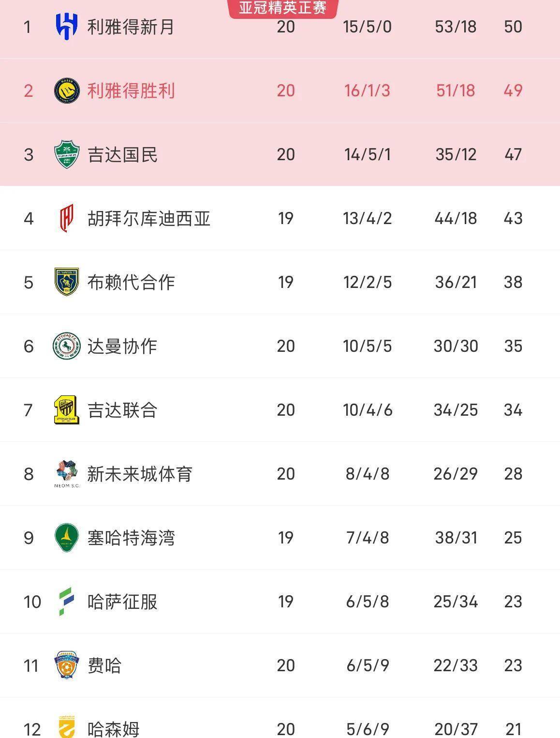
Task: Open team page for 利雅得胜利
Action: [x=131, y=90]
